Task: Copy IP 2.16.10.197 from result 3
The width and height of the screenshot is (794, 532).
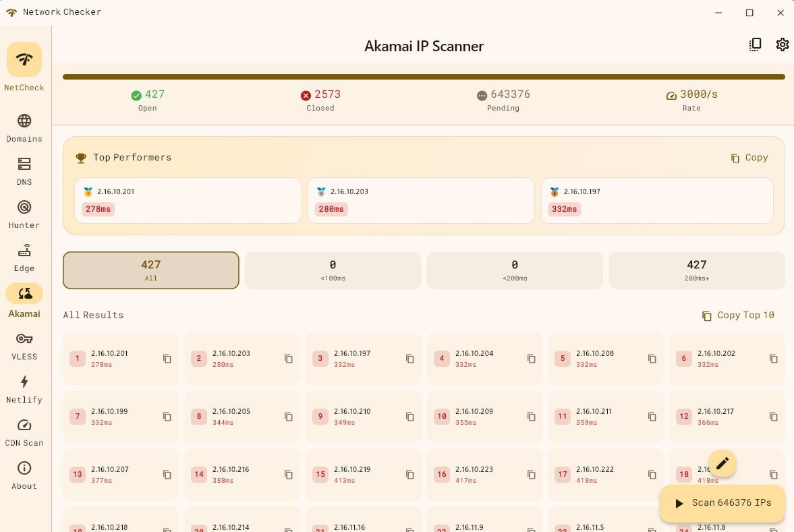Action: 410,359
